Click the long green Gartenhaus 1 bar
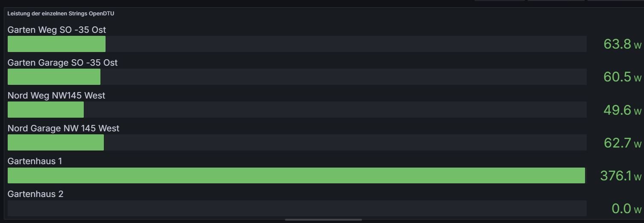644x223 pixels. (296, 175)
